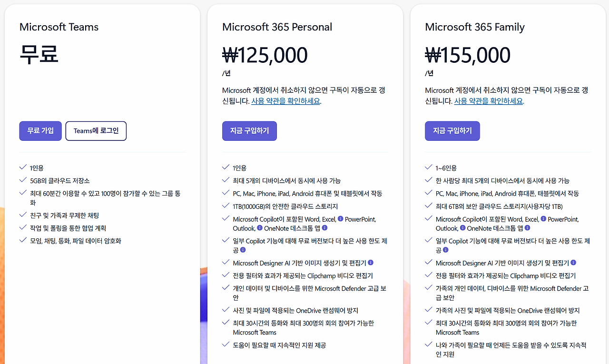The width and height of the screenshot is (609, 364).
Task: Click the 무료 가입 button for Teams
Action: 40,131
